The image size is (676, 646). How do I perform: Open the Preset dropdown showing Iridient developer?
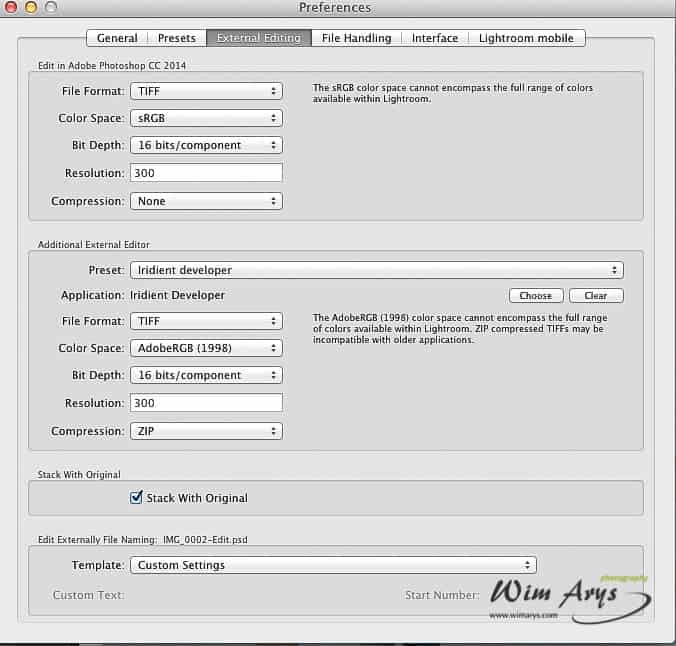376,270
